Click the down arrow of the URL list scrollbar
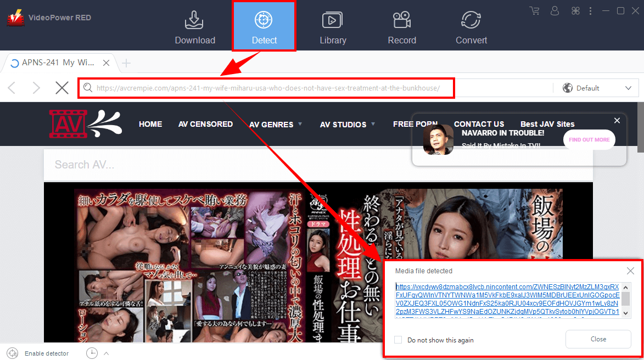644x360 pixels. [x=625, y=313]
